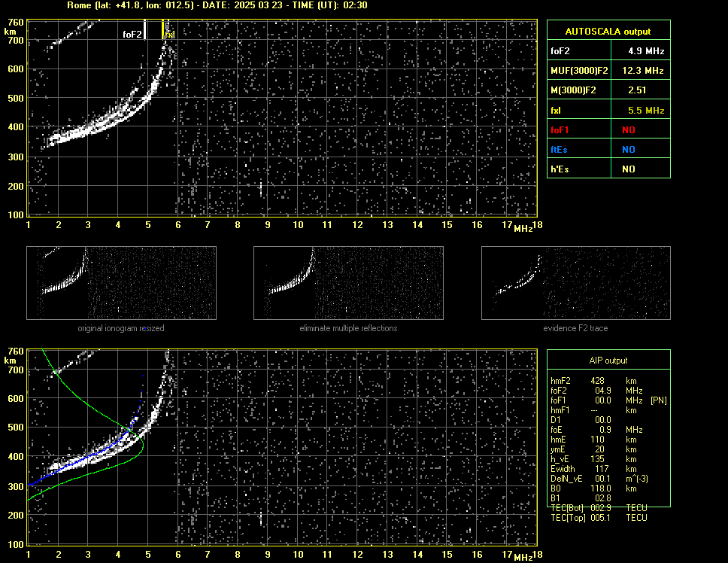This screenshot has height=563, width=728.
Task: Select the M(3000)F2 2.51 value
Action: [637, 90]
